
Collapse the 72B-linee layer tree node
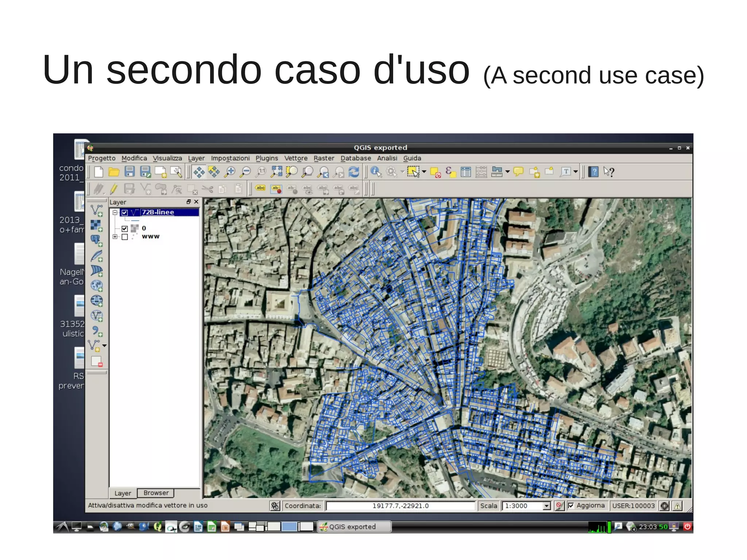click(115, 212)
